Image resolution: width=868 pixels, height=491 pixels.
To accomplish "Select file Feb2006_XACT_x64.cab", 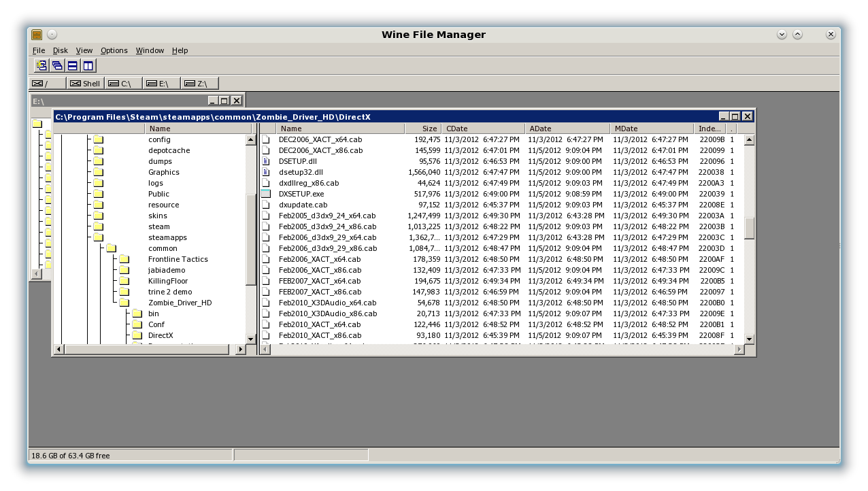I will tap(320, 259).
